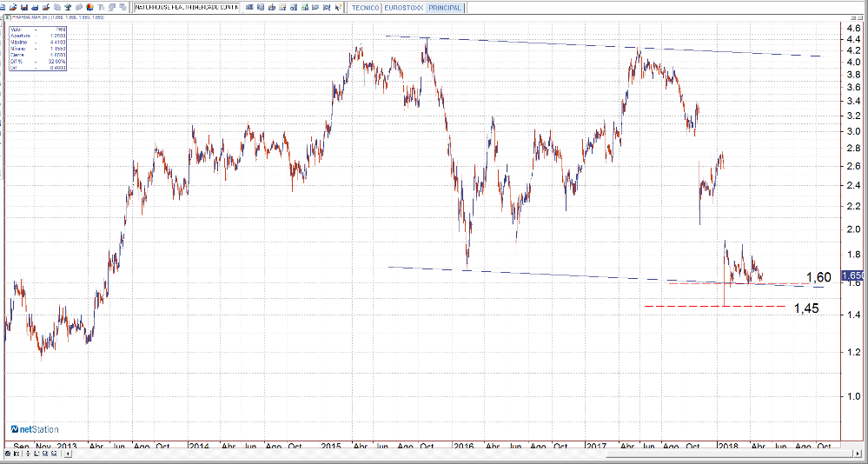Click the Apertura row in the data box
Screen dimensions: 868x464
37,36
